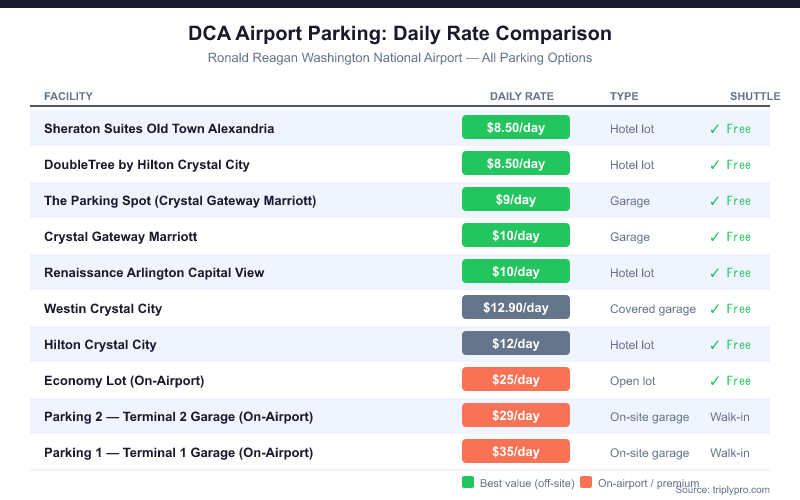Screen dimensions: 800x500
Task: Click the $25/day Economy Lot rate badge
Action: [x=516, y=380]
